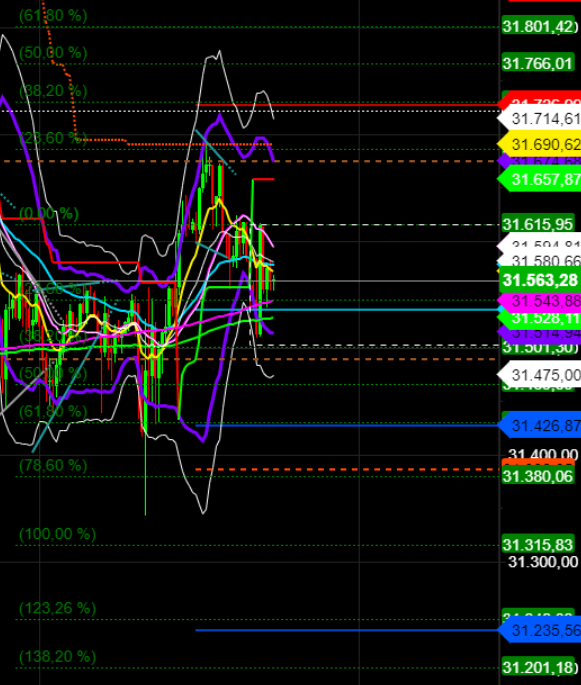The width and height of the screenshot is (581, 685).
Task: Select the green 31.657,87 price marker
Action: 541,179
